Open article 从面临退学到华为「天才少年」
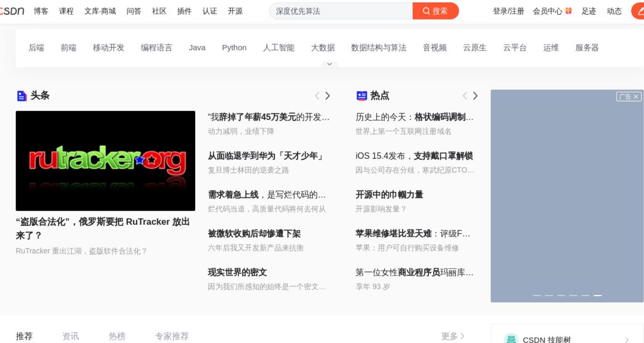The image size is (644, 343). click(265, 156)
